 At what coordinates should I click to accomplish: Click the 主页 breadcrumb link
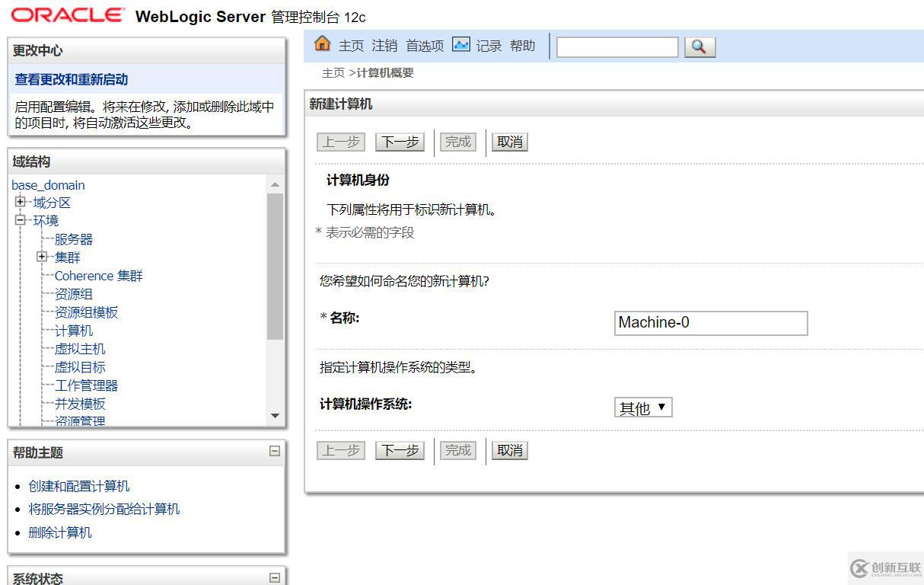(x=333, y=73)
